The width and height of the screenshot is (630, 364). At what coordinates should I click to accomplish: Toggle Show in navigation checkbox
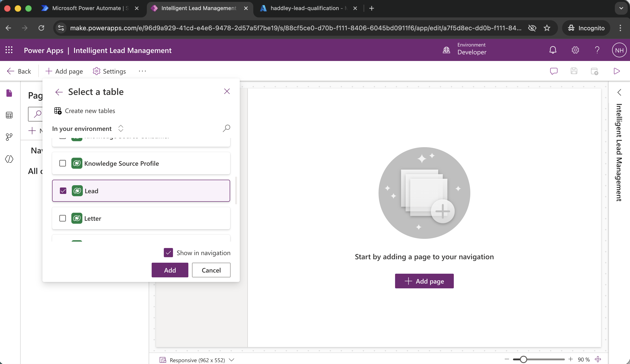168,253
